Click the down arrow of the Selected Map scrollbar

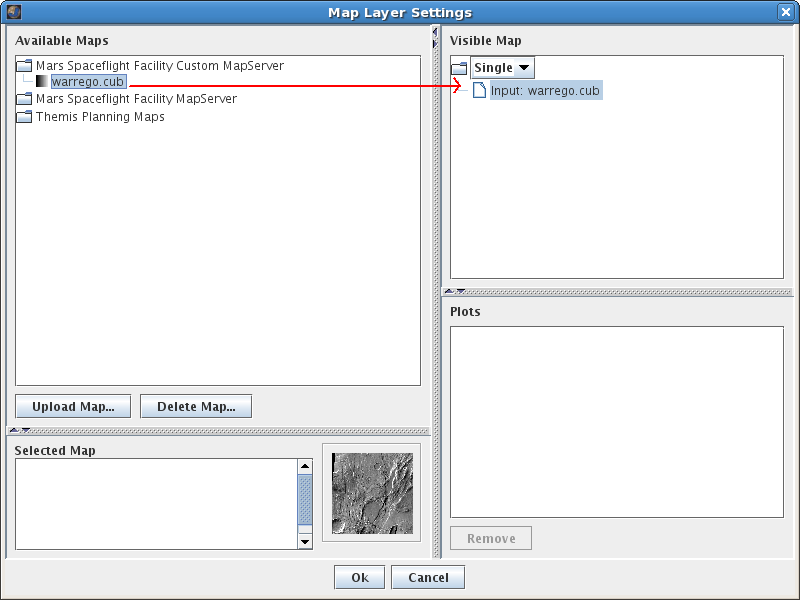tap(305, 541)
